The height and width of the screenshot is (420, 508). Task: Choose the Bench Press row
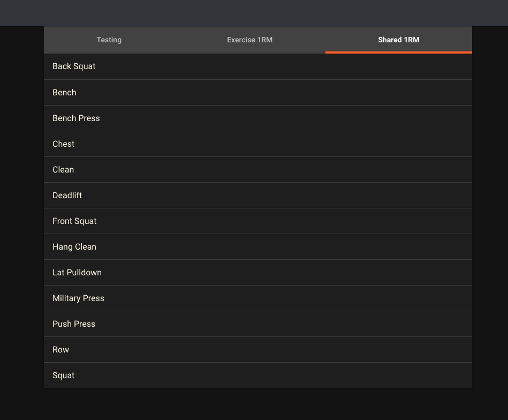click(x=258, y=118)
